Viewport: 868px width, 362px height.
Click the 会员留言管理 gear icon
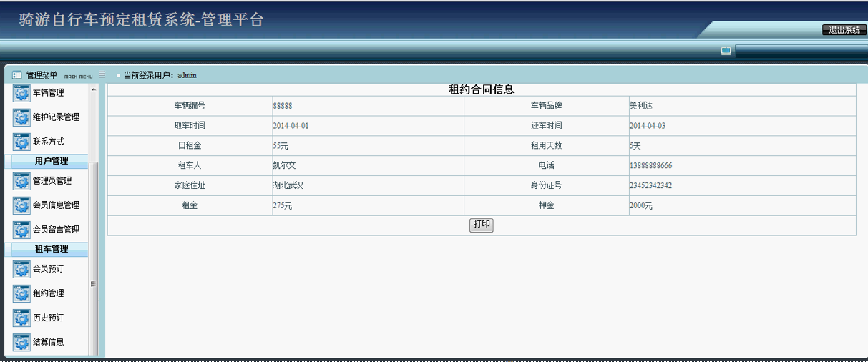(x=21, y=230)
